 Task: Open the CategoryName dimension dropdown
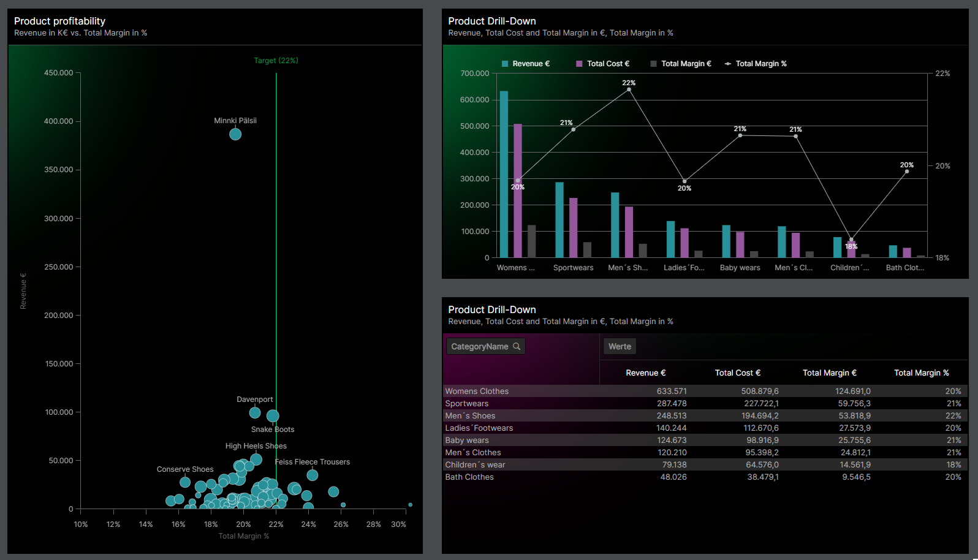tap(480, 346)
